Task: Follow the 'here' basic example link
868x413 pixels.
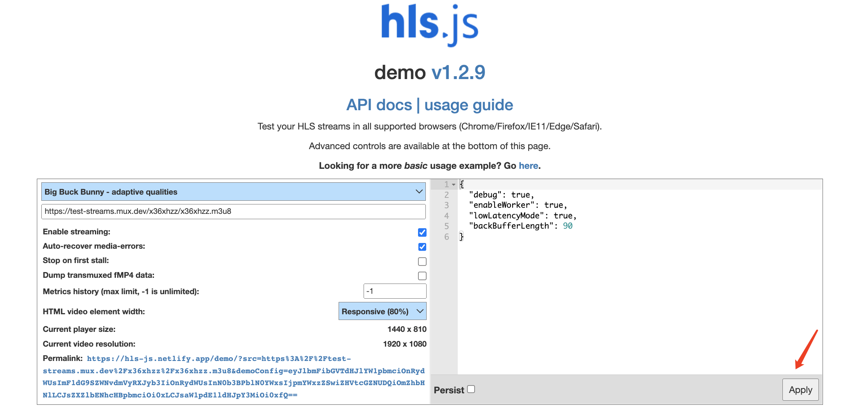Action: (528, 166)
